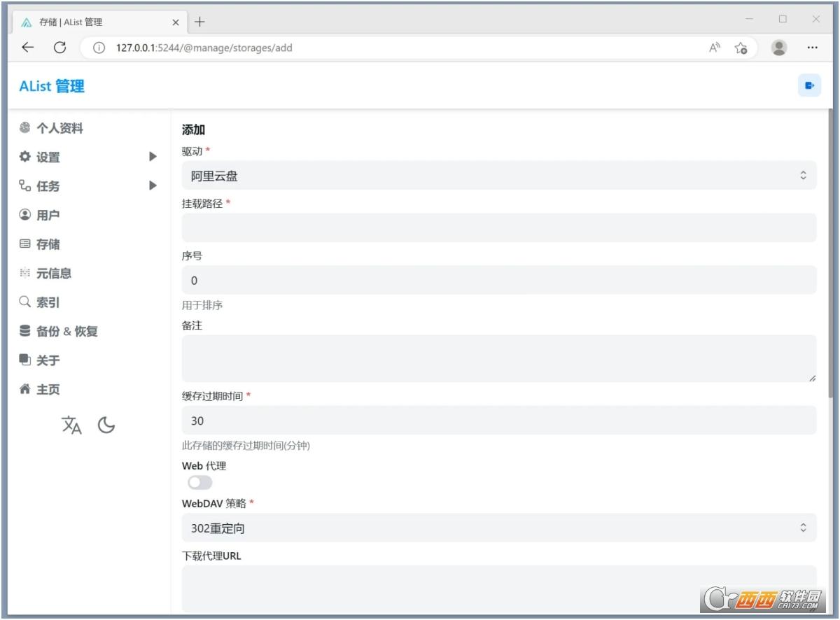Viewport: 840px width, 620px height.
Task: Select the 存储 | AList 管理 browser tab
Action: (x=101, y=22)
